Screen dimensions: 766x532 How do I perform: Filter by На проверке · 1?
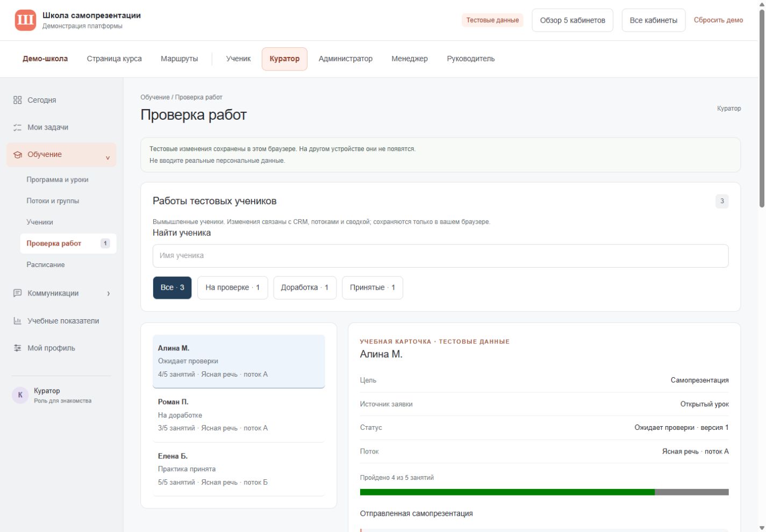point(233,287)
